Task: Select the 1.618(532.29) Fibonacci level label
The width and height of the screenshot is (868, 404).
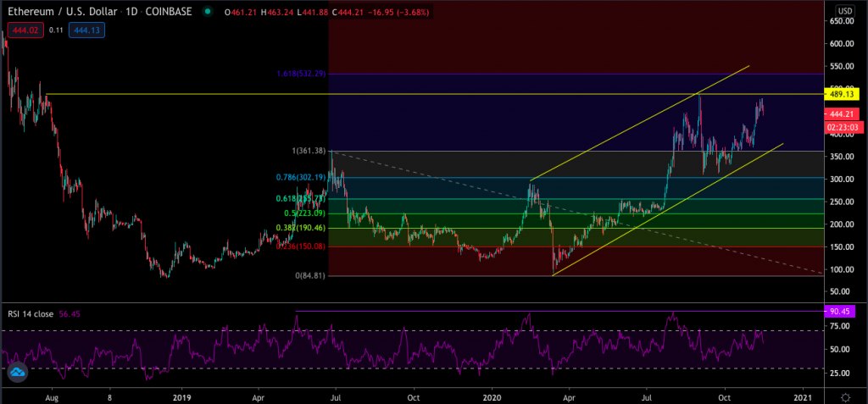Action: (x=302, y=75)
